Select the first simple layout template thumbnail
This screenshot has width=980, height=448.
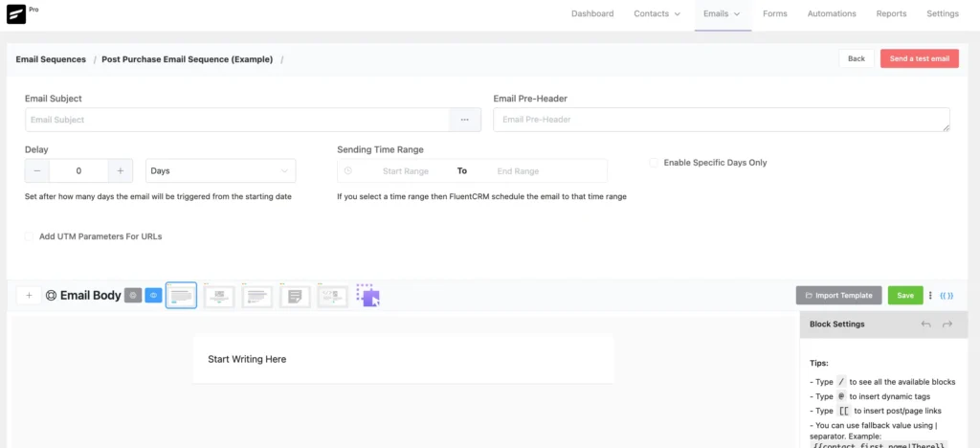(181, 296)
